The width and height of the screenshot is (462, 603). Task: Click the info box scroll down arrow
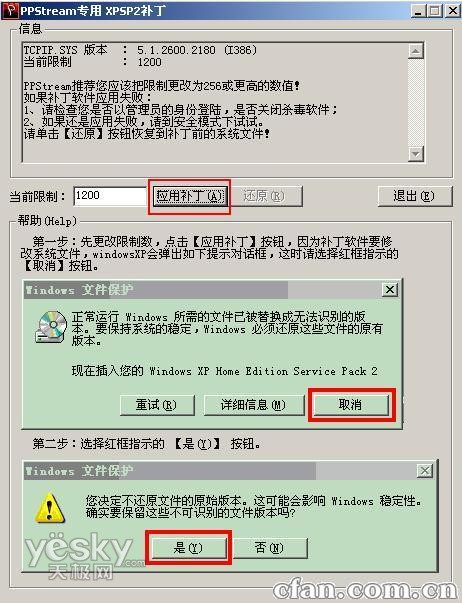coord(416,154)
